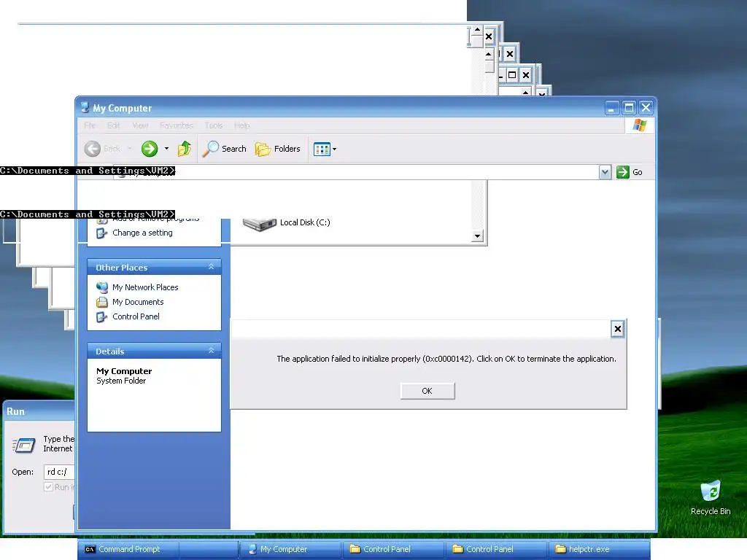This screenshot has height=560, width=747.
Task: Maximize the My Computer window
Action: (x=629, y=108)
